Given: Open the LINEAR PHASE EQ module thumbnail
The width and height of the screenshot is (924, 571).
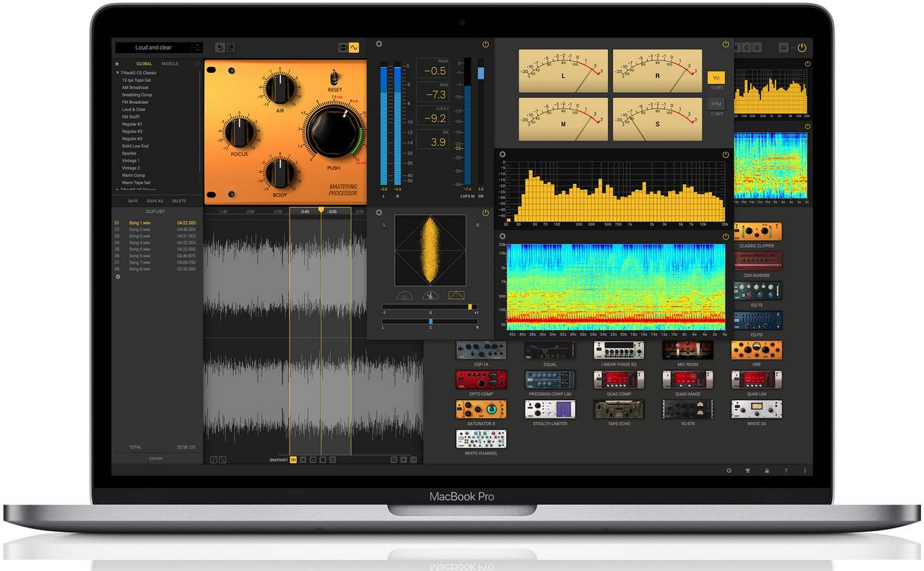Looking at the screenshot, I should click(619, 350).
